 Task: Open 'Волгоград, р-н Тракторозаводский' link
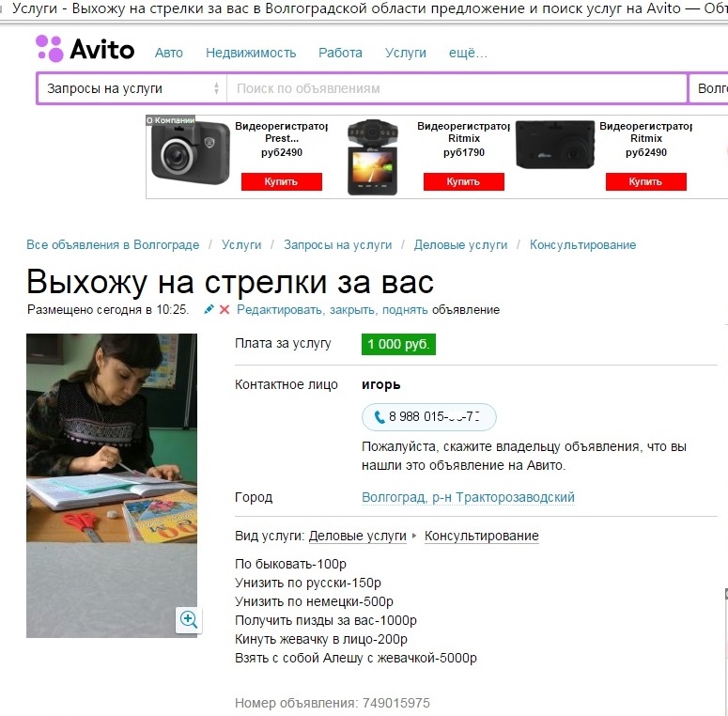468,497
